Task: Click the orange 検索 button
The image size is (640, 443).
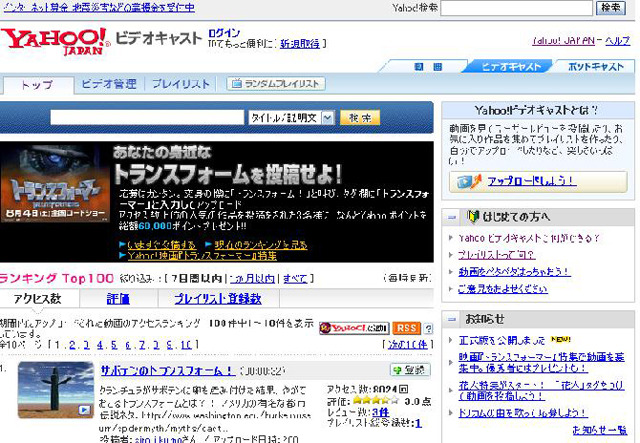Action: pos(360,118)
